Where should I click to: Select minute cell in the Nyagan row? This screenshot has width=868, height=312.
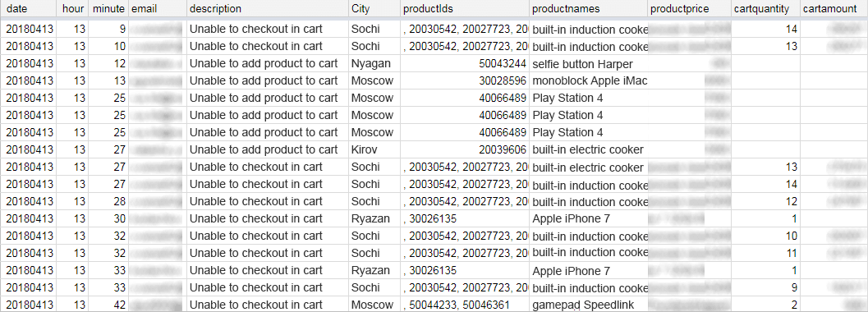coord(108,63)
